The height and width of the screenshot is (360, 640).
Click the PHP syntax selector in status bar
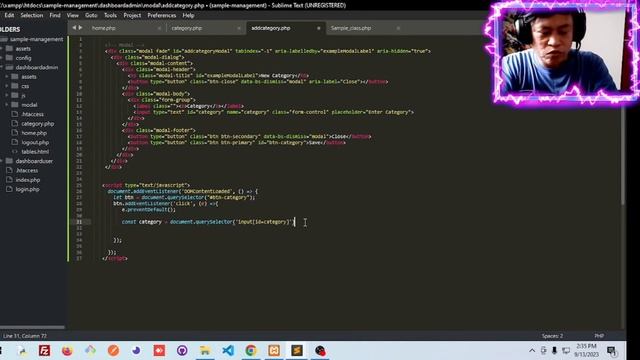point(599,336)
